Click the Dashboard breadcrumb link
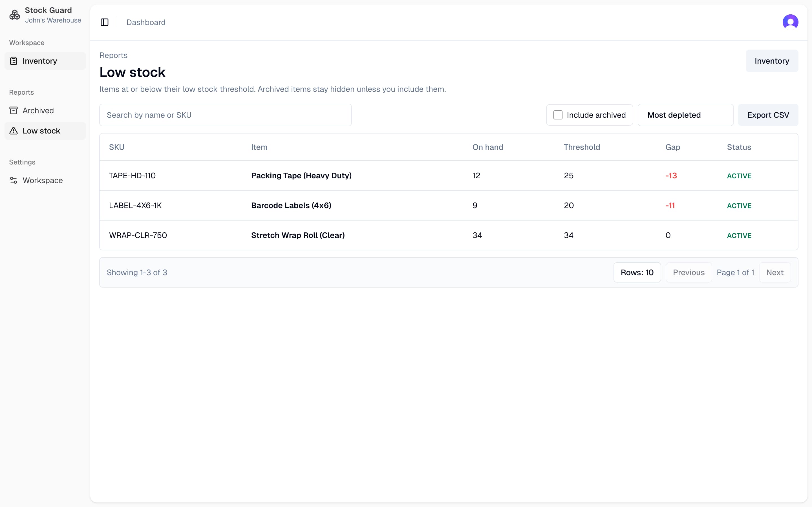 point(145,23)
